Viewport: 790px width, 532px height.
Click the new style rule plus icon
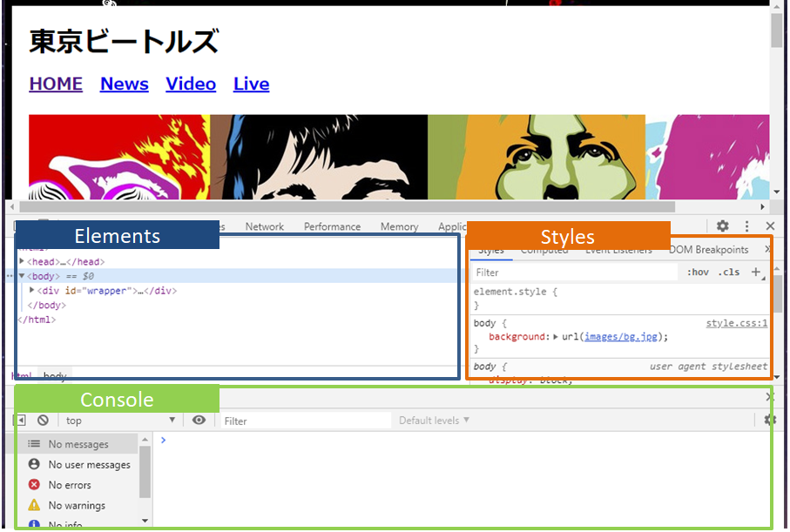click(x=756, y=272)
